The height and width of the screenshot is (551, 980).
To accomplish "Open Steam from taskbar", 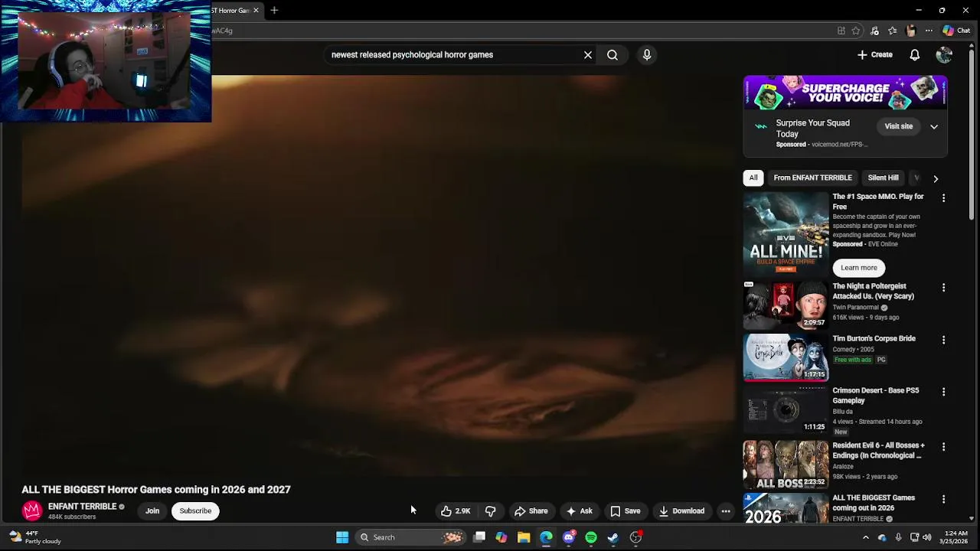I will point(613,537).
